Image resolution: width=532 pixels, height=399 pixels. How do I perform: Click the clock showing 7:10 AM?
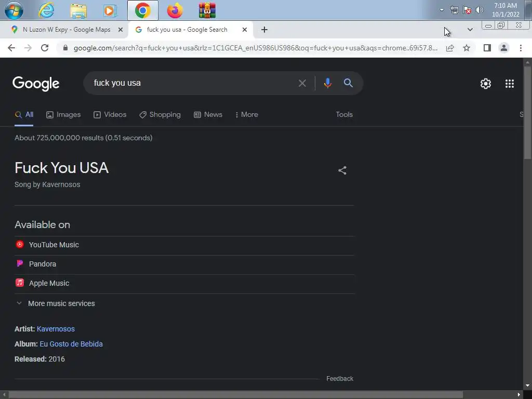point(506,10)
